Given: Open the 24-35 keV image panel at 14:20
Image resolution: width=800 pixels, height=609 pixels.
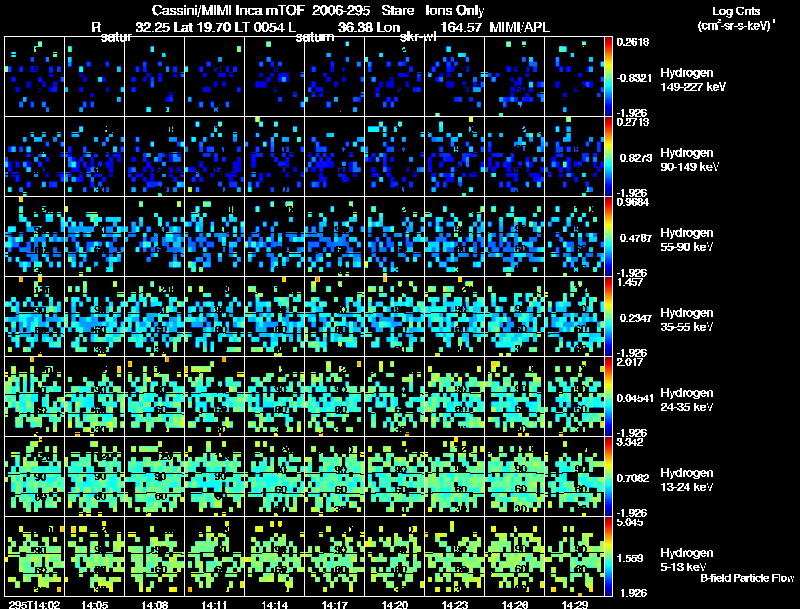Looking at the screenshot, I should point(394,397).
